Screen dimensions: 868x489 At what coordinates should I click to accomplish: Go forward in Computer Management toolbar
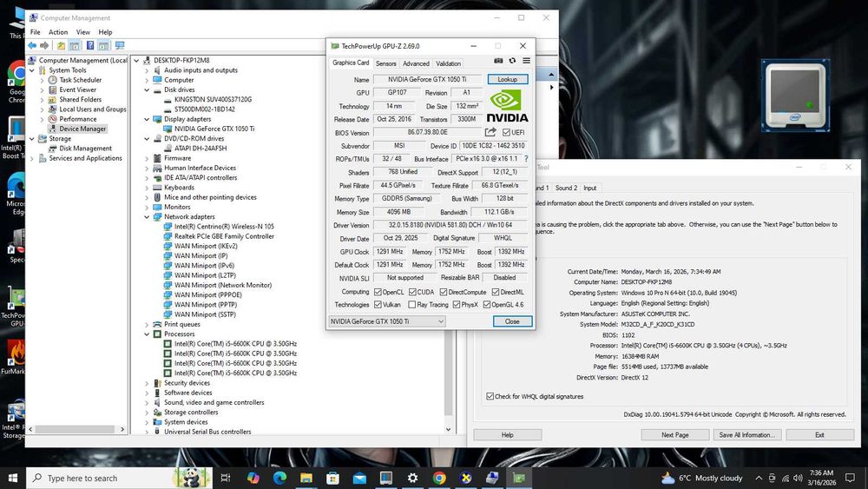[x=44, y=45]
